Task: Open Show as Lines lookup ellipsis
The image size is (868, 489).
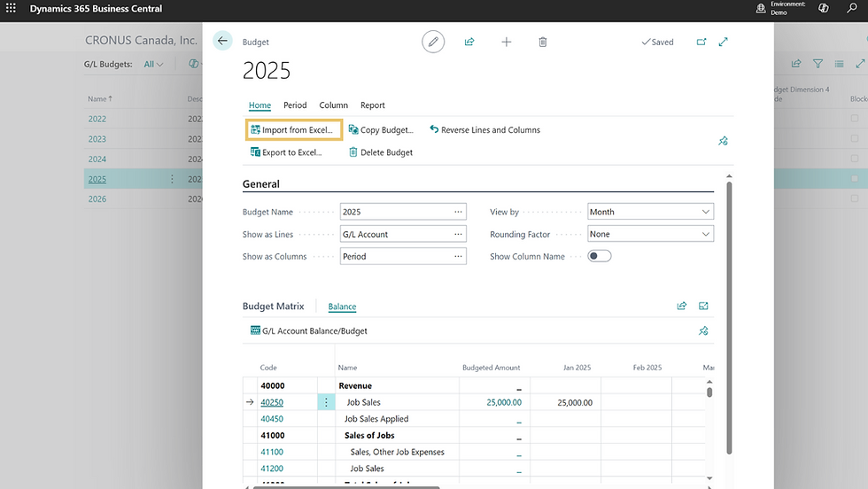Action: 458,234
